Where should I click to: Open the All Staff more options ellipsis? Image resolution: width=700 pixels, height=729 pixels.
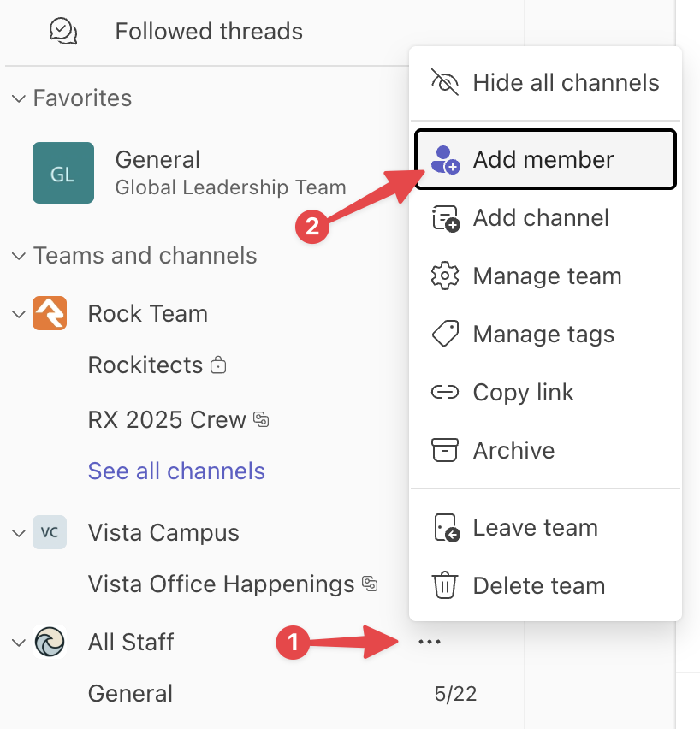click(429, 642)
